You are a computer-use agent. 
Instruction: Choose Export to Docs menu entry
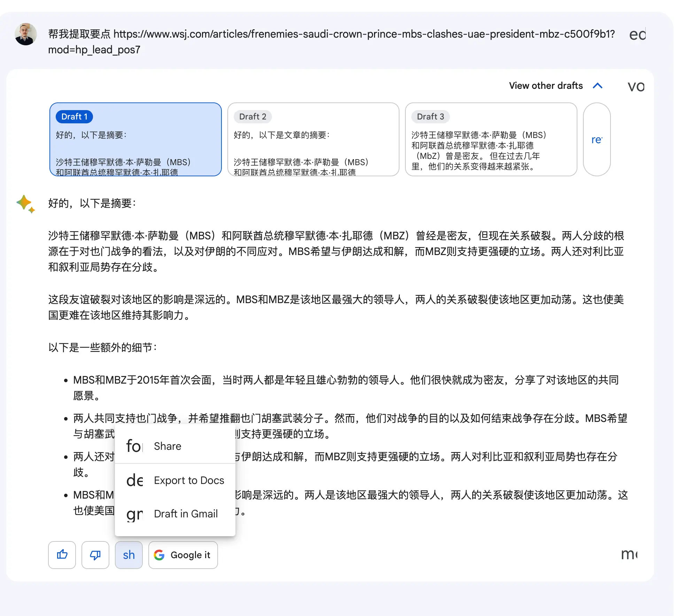[x=175, y=480]
